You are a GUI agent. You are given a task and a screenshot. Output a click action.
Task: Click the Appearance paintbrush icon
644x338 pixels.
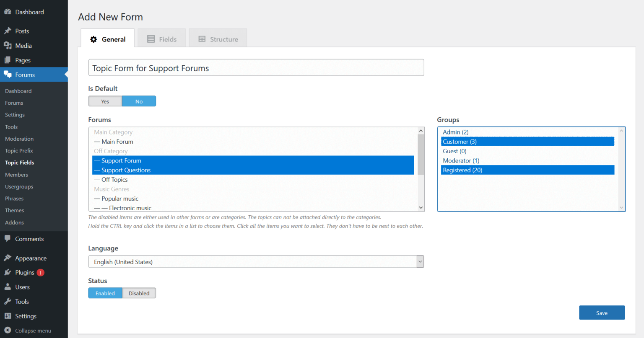tap(8, 258)
